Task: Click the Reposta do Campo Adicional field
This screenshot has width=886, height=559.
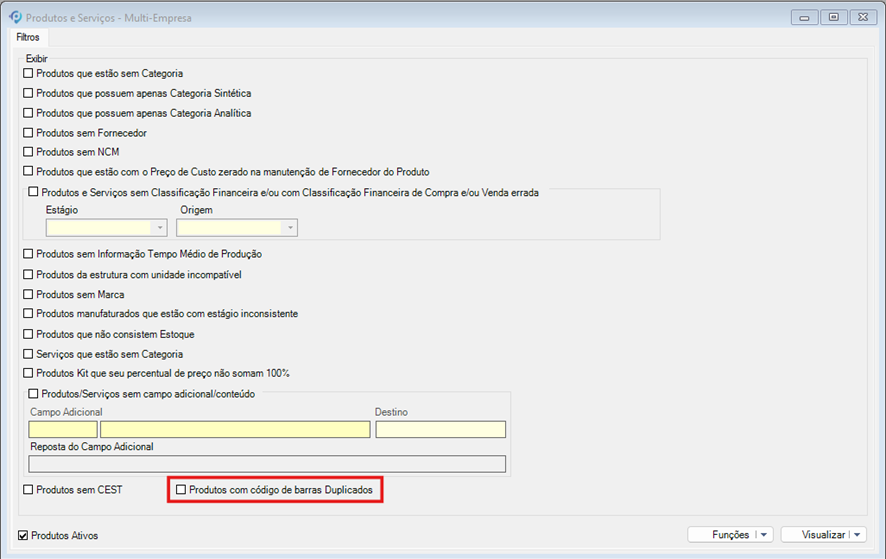Action: (x=267, y=464)
